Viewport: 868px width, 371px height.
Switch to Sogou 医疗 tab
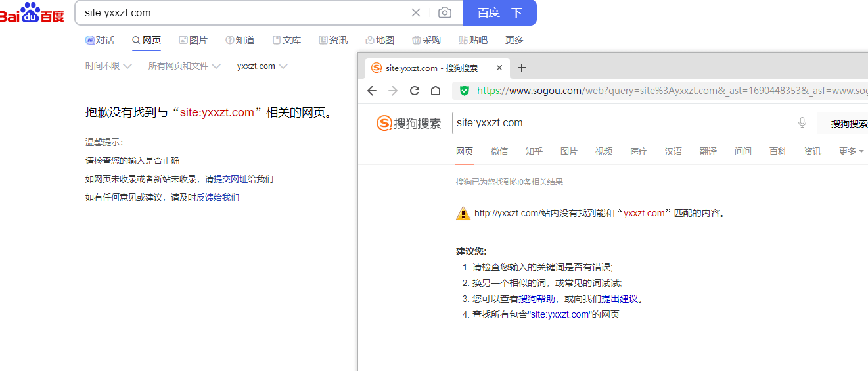click(639, 151)
